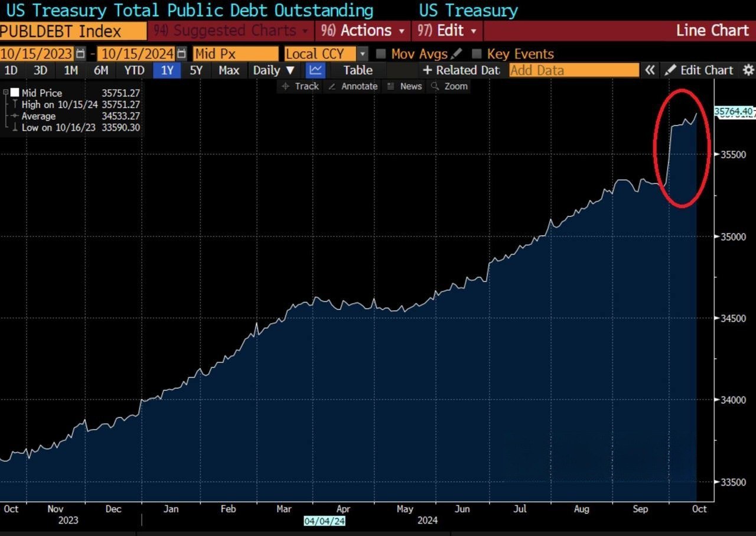Click the 35764.40 last price label
This screenshot has height=536, width=756.
pos(735,112)
